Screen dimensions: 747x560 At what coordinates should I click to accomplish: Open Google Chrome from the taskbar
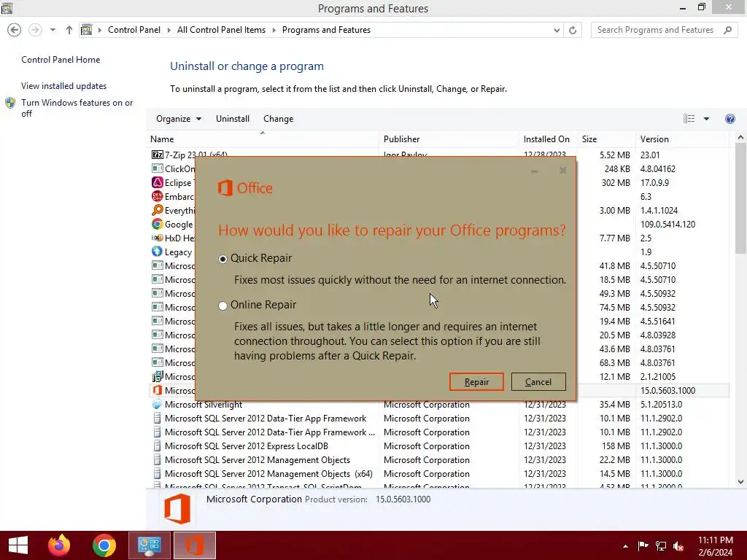click(104, 545)
